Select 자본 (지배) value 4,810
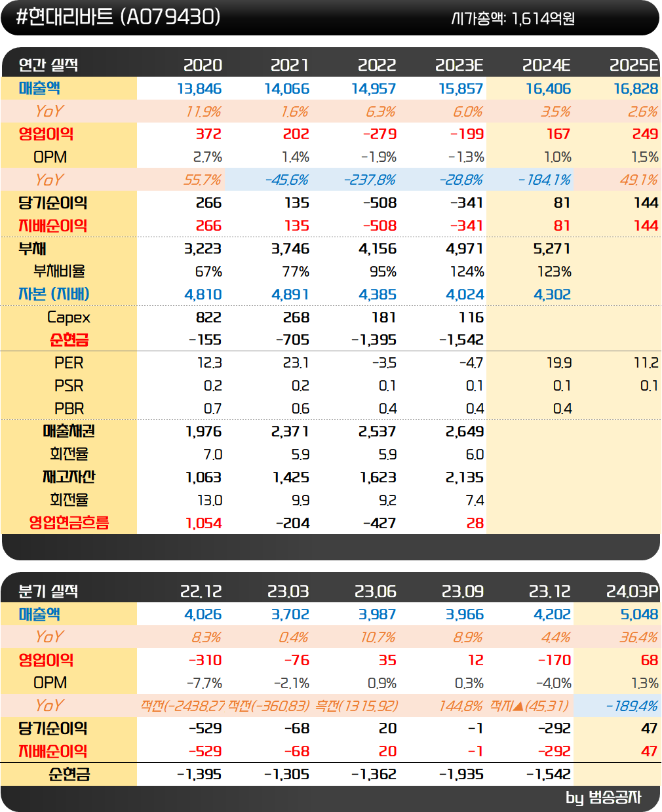The height and width of the screenshot is (812, 662). click(x=203, y=294)
